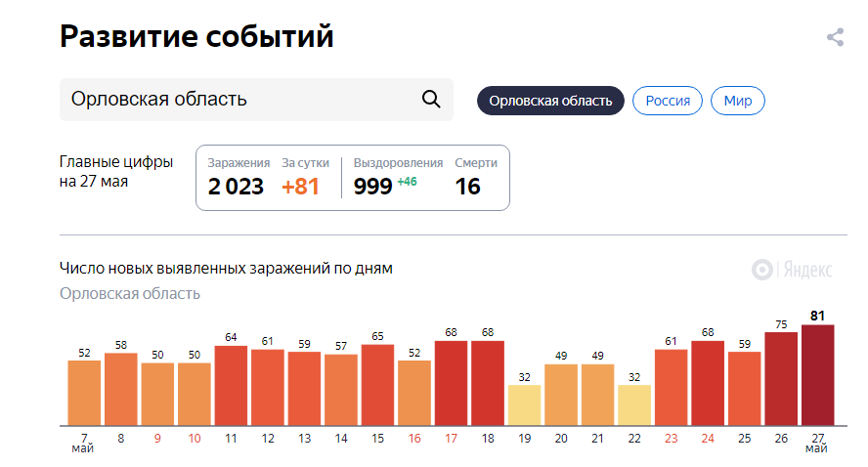Click the axis date label 23

pos(671,439)
